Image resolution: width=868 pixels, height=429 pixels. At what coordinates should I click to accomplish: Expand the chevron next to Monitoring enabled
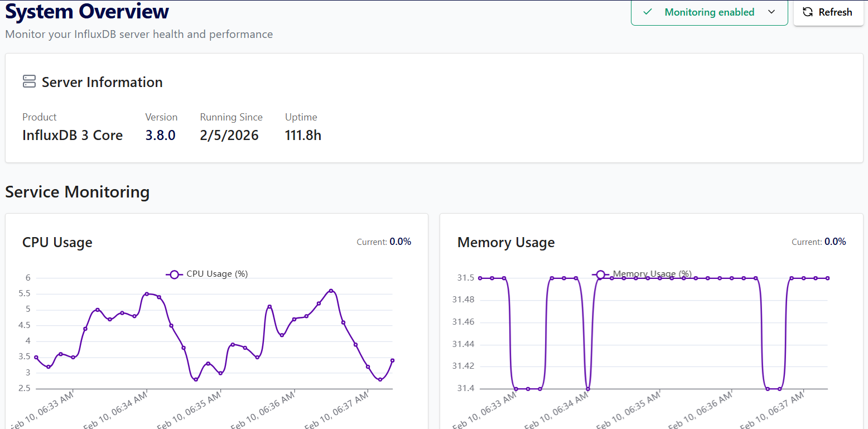coord(771,12)
